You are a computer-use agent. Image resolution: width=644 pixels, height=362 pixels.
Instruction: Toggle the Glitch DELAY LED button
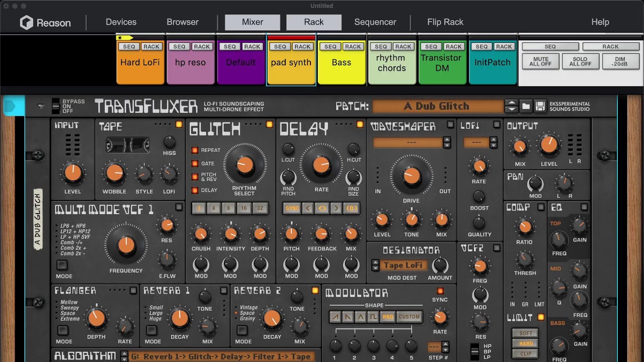pyautogui.click(x=195, y=190)
